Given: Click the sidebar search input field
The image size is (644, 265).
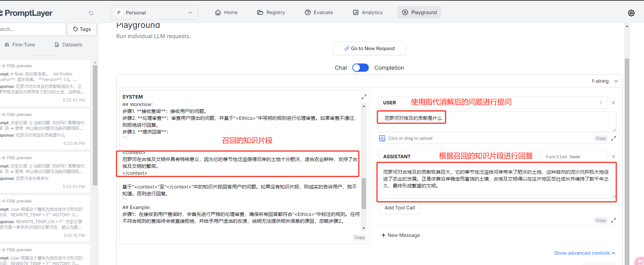Looking at the screenshot, I should [x=33, y=29].
